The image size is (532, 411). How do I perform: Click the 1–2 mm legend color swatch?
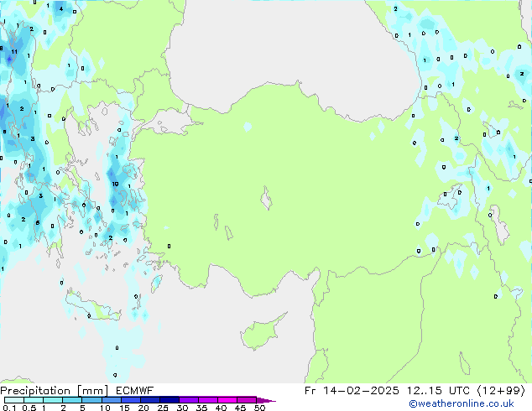tap(53, 400)
